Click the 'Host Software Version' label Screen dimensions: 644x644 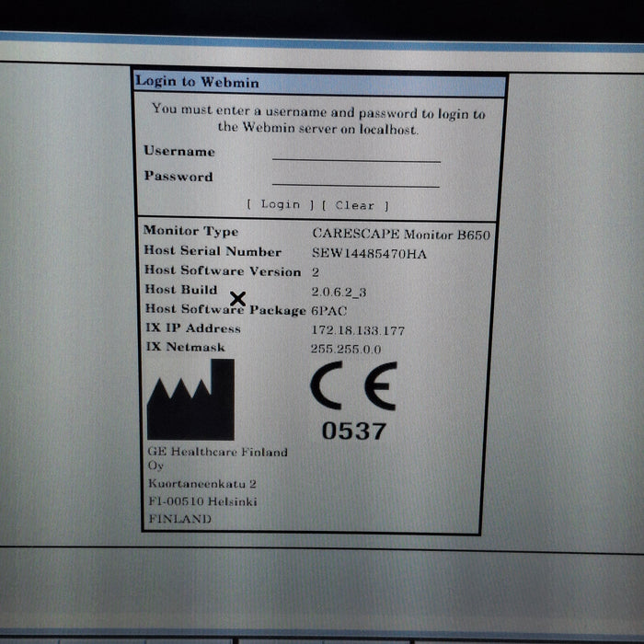point(223,270)
